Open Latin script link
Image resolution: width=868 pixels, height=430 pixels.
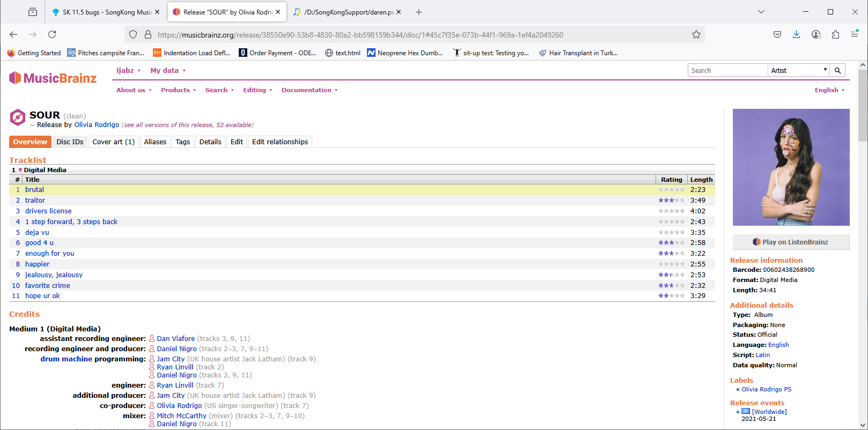(762, 355)
